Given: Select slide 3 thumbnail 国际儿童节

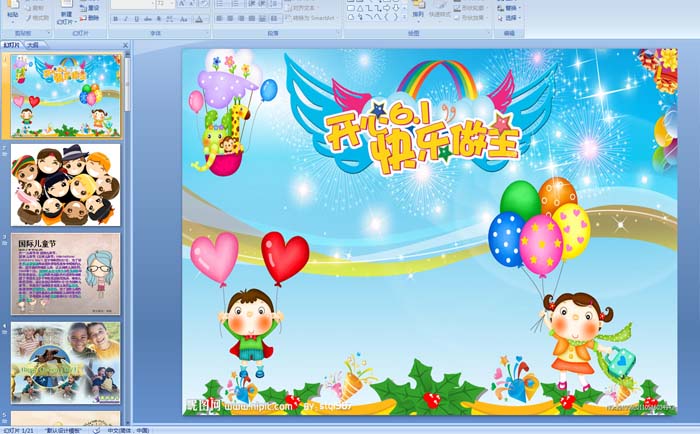Looking at the screenshot, I should pos(66,274).
